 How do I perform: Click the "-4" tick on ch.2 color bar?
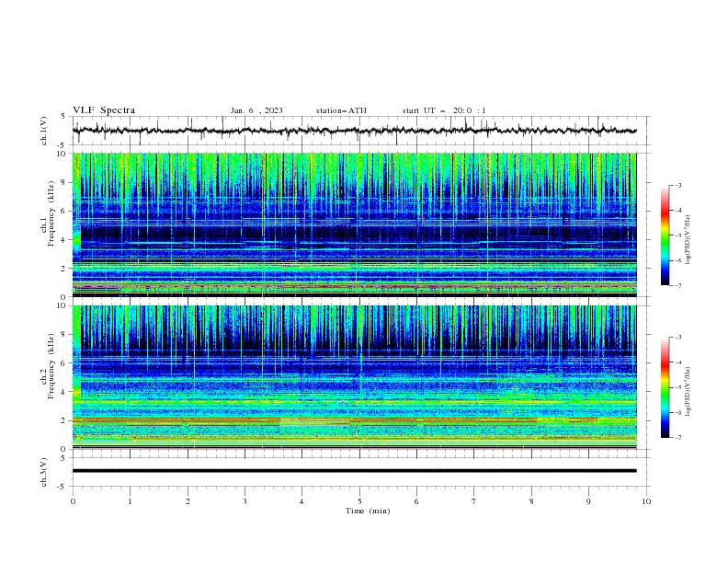click(677, 362)
